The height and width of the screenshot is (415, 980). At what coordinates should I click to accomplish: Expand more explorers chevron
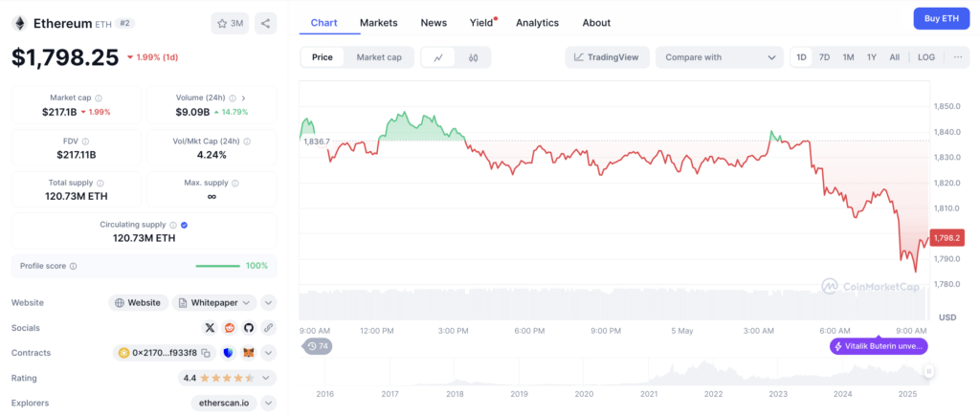[x=268, y=404]
